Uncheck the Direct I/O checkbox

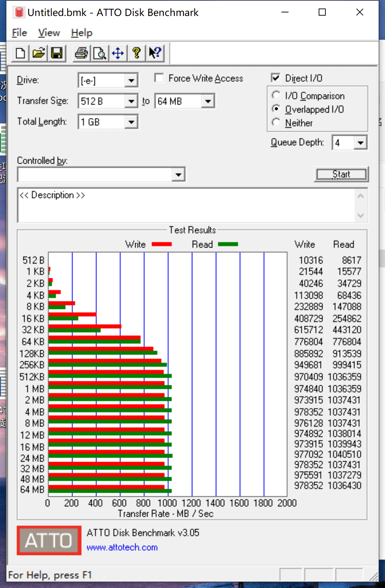tap(276, 78)
